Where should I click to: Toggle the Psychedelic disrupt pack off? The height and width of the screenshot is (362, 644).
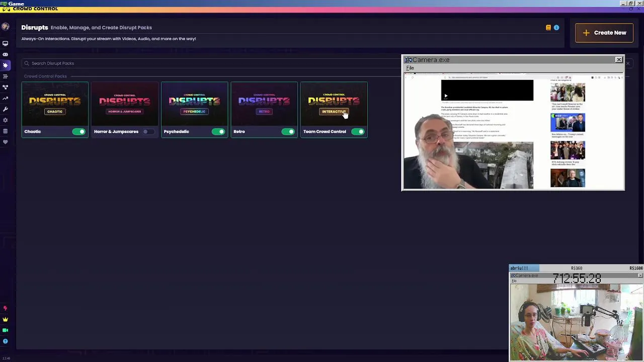point(218,132)
